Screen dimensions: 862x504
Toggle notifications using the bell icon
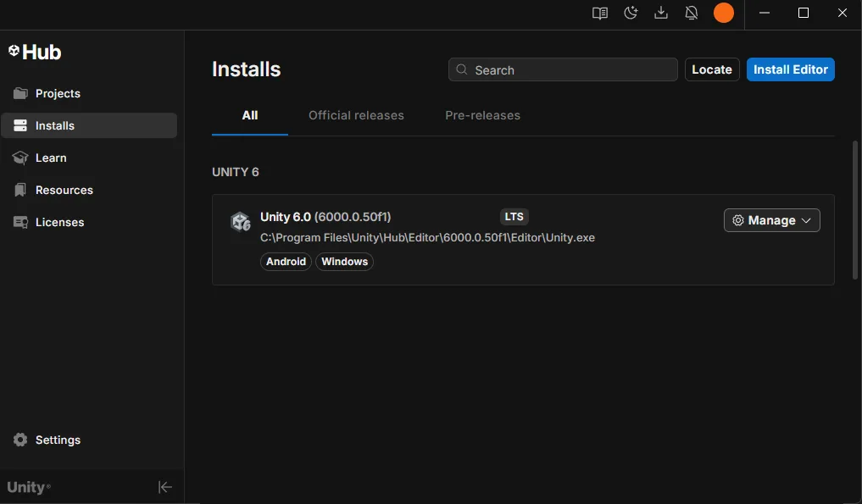(692, 13)
